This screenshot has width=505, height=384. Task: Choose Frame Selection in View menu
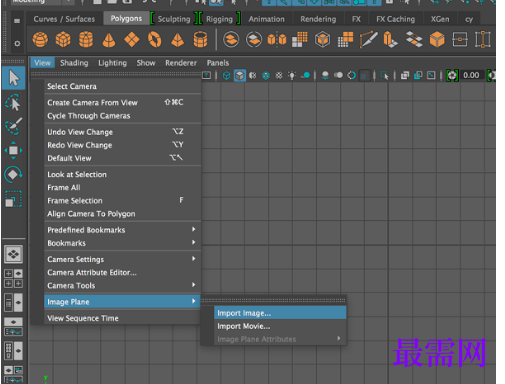click(x=122, y=201)
